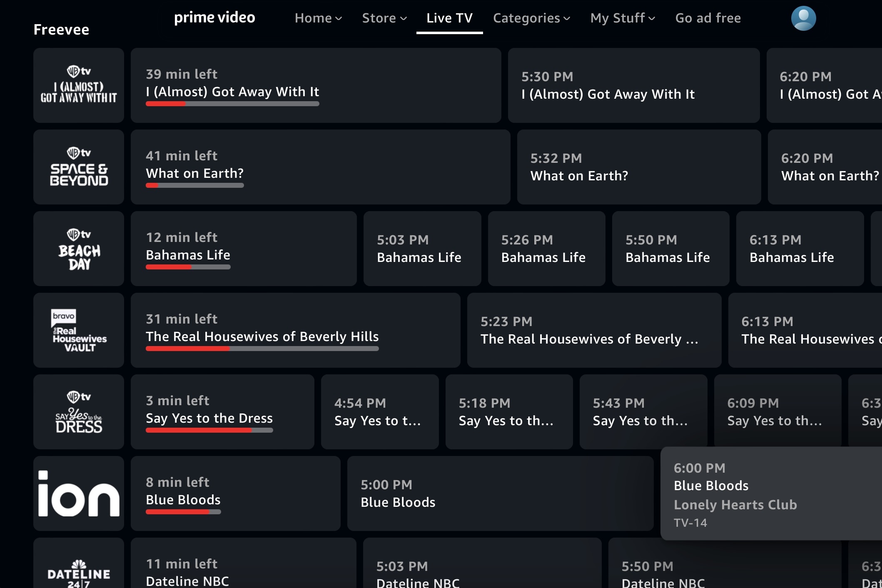The image size is (882, 588).
Task: Click the I (Almost) Got Away With It progress bar
Action: [x=232, y=104]
